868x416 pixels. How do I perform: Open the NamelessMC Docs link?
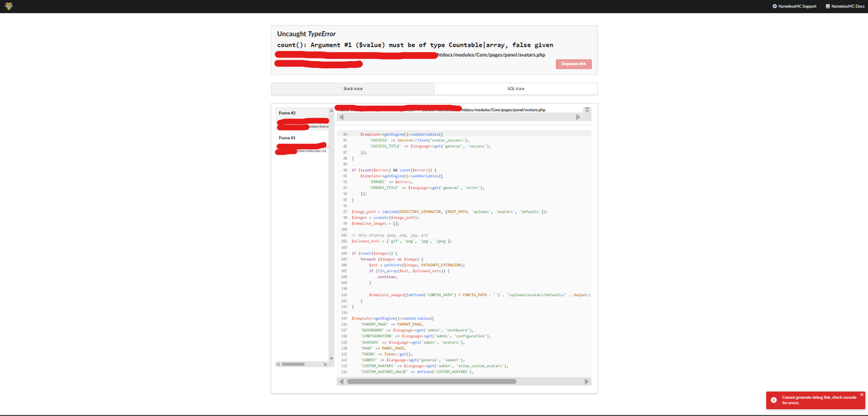(x=845, y=6)
